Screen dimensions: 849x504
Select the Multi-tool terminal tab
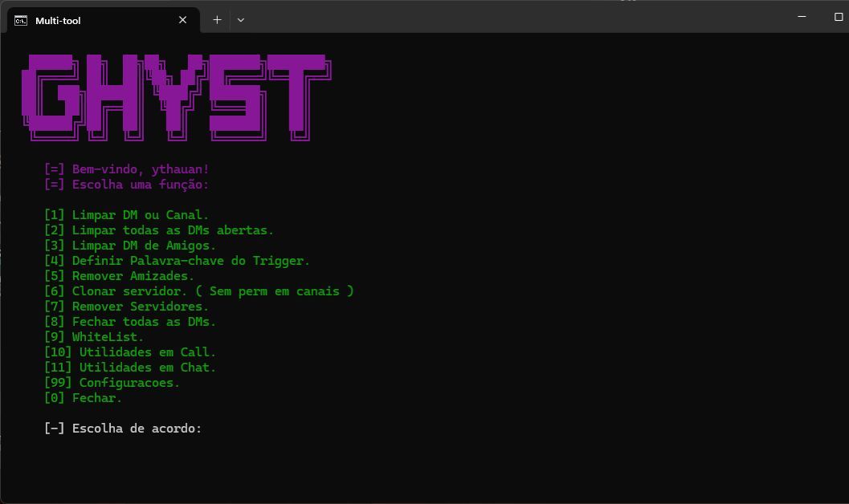[x=103, y=21]
